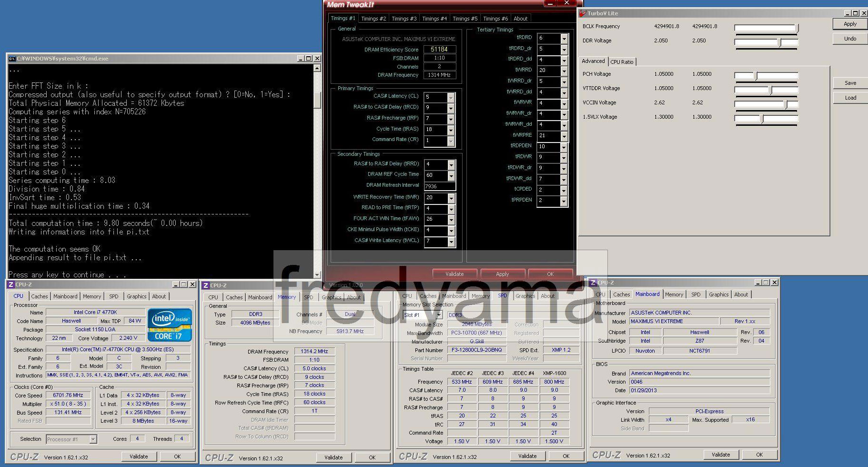Image resolution: width=868 pixels, height=467 pixels.
Task: Open the WRITE Recovery Time (tWR) dropdown
Action: pyautogui.click(x=451, y=198)
